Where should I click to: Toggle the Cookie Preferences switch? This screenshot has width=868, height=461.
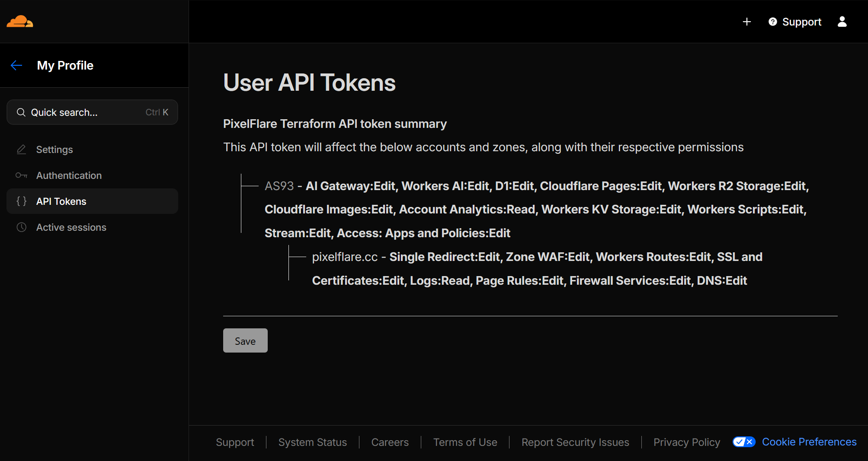[x=743, y=442]
